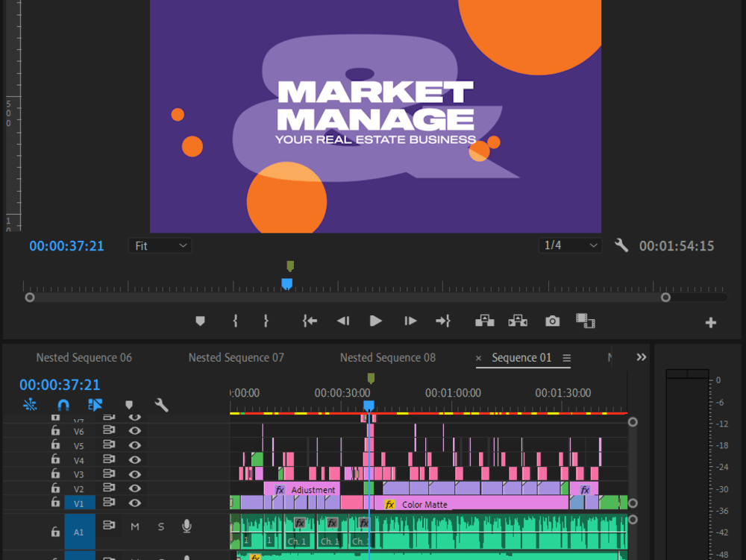
Task: Click the Lift button
Action: [484, 321]
